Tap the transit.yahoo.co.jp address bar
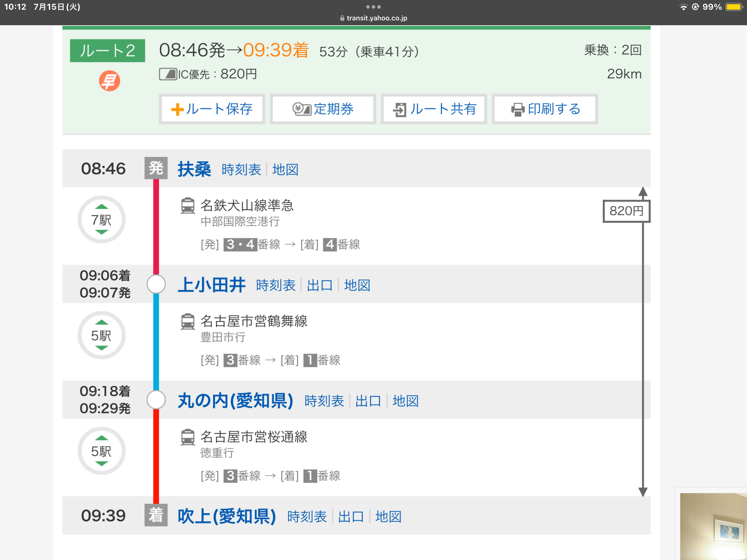This screenshot has width=747, height=560. pos(373,18)
